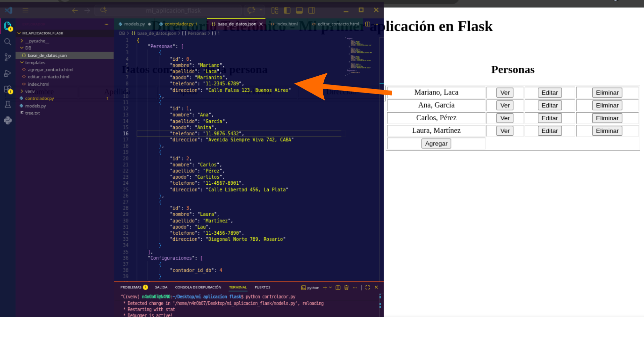Open controlador.py in the file explorer
This screenshot has width=644, height=362.
39,99
